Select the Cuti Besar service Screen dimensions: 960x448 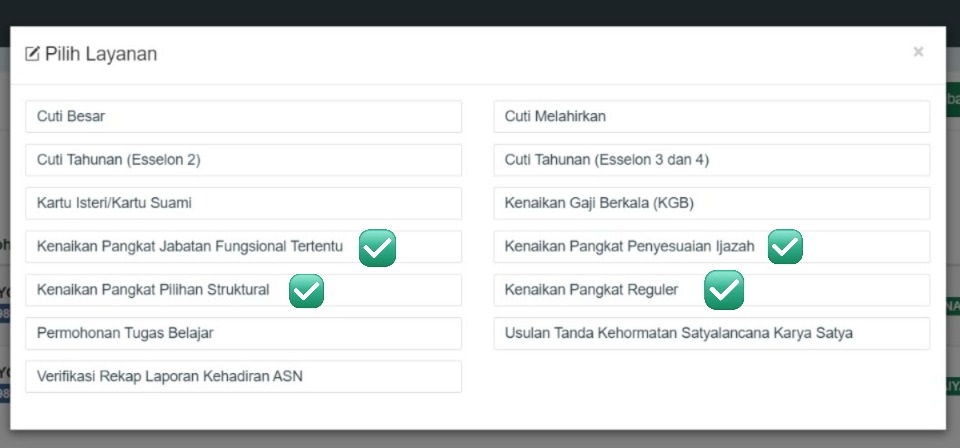(243, 117)
